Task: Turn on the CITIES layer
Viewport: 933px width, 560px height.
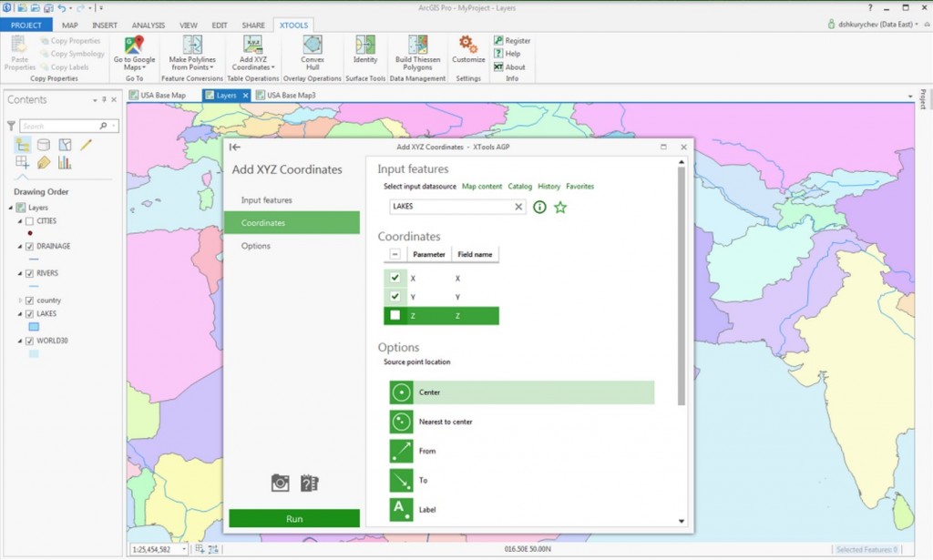Action: [x=29, y=221]
